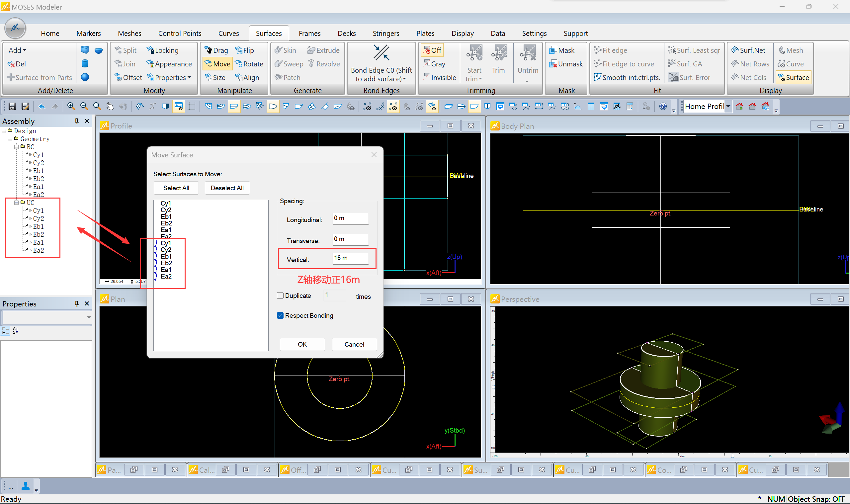
Task: Click the Help question mark icon
Action: 662,106
